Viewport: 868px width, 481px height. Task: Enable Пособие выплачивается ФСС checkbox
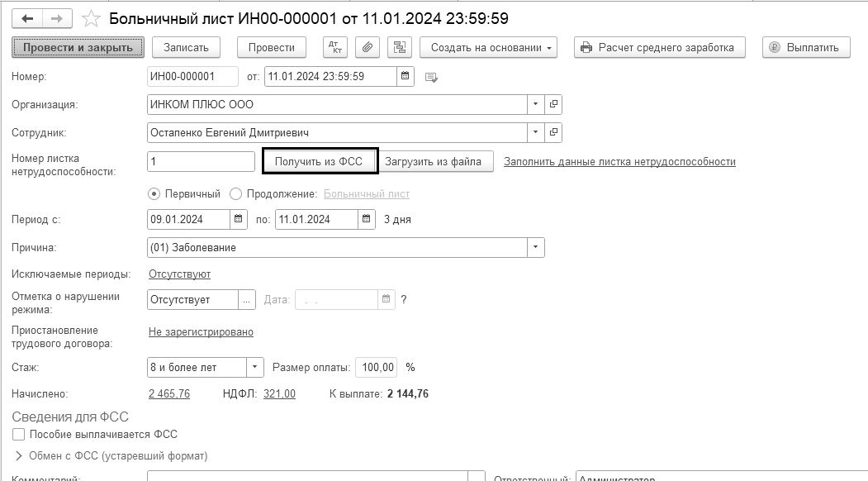click(x=18, y=435)
